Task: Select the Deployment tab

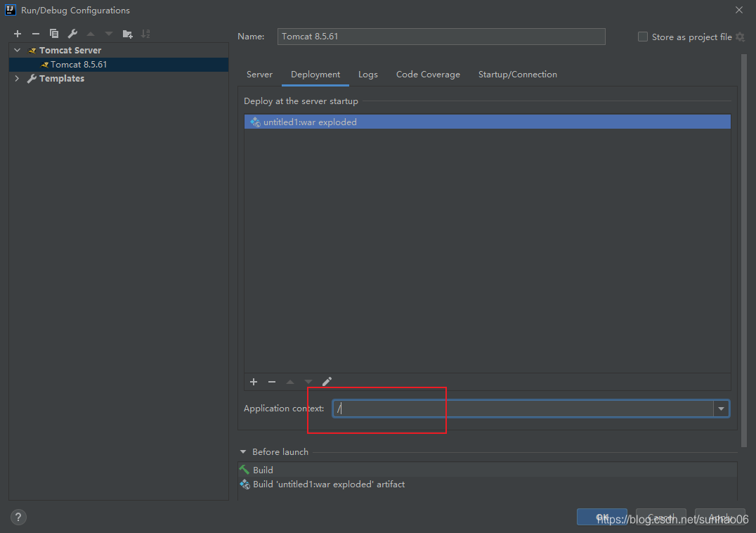Action: (315, 75)
